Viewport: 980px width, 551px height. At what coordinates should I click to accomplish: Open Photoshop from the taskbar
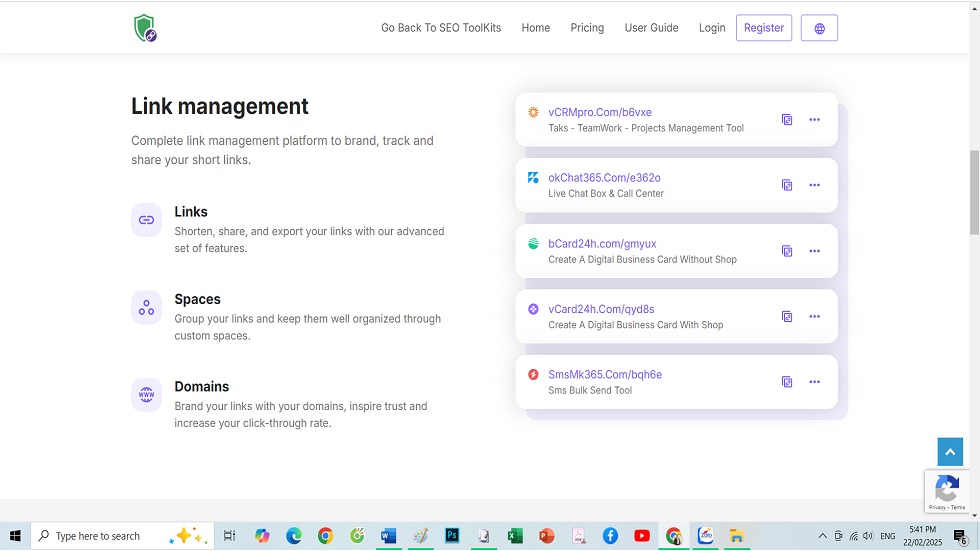pos(452,536)
